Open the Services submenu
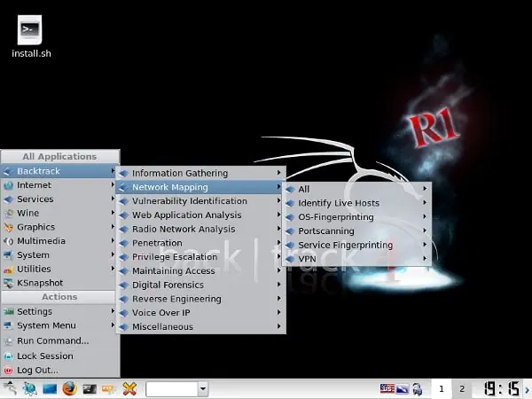The image size is (532, 399). [59, 199]
